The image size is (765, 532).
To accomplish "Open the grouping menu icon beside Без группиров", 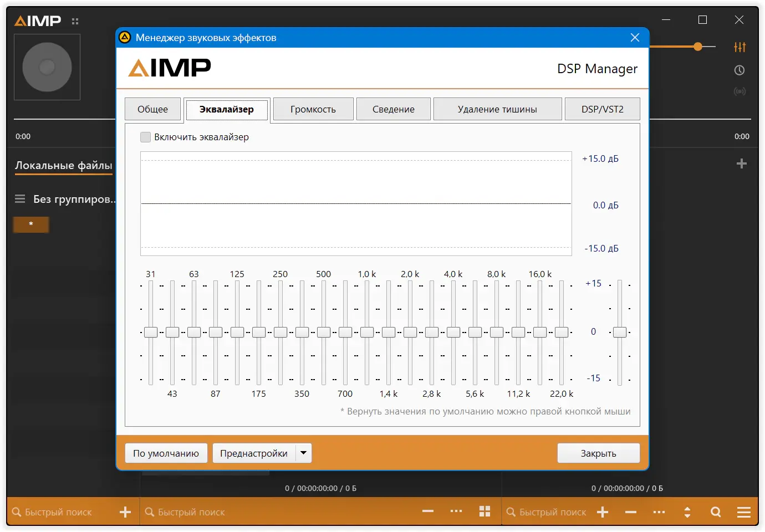I will point(20,199).
